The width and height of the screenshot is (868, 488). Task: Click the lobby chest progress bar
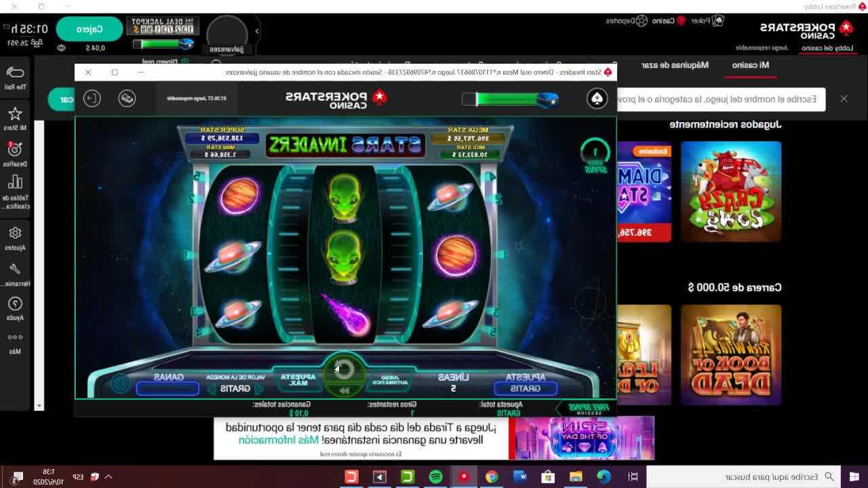click(164, 44)
